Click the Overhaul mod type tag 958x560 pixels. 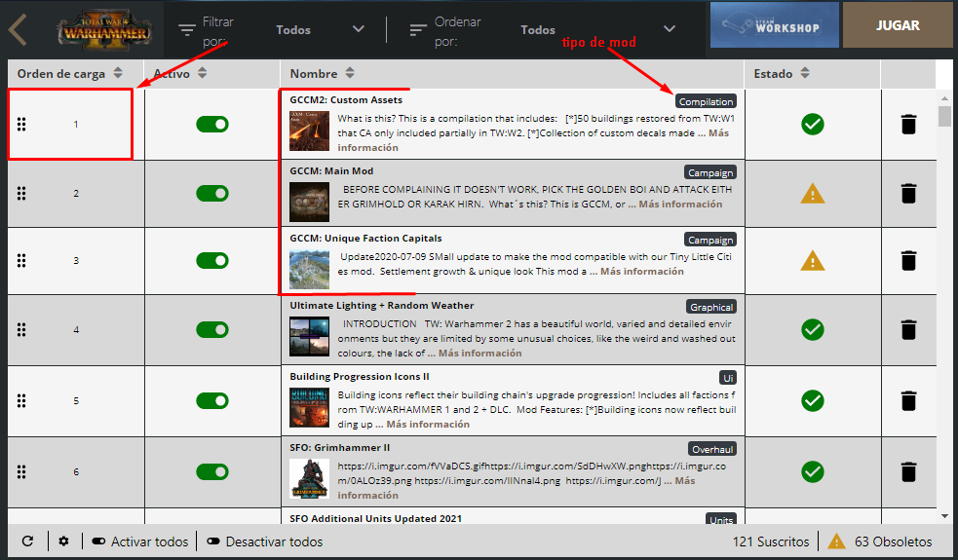pos(712,449)
